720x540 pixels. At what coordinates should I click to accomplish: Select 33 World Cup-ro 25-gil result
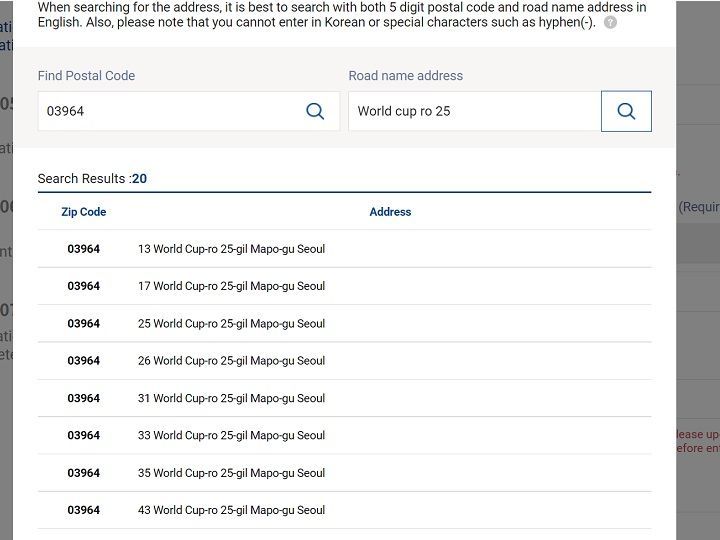coord(231,435)
